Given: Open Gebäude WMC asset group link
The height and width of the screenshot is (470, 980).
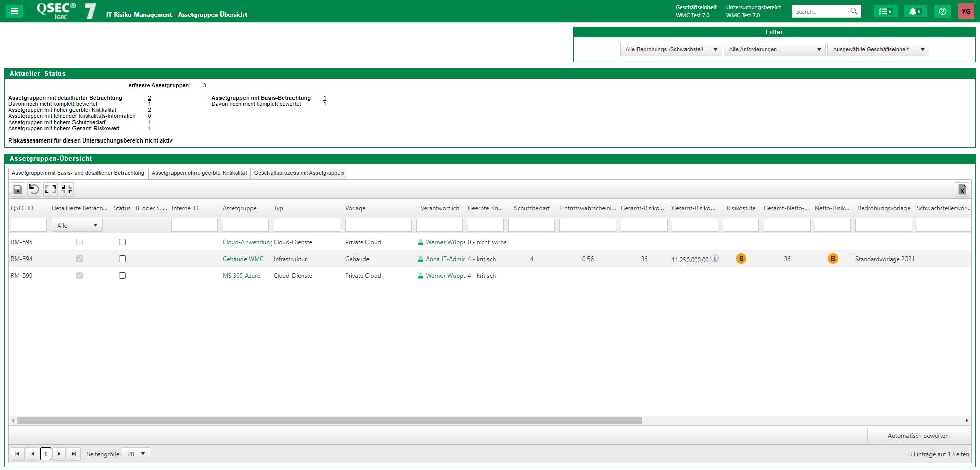Looking at the screenshot, I should click(243, 259).
